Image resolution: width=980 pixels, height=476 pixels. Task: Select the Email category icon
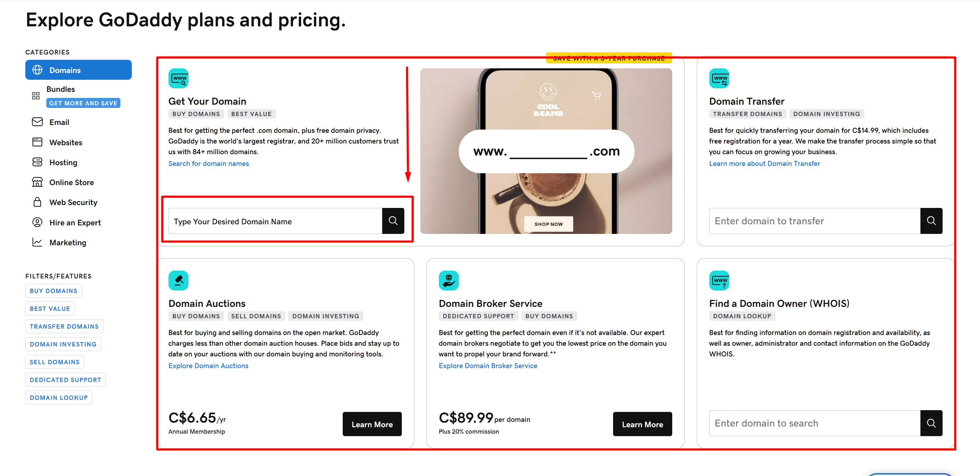(37, 122)
